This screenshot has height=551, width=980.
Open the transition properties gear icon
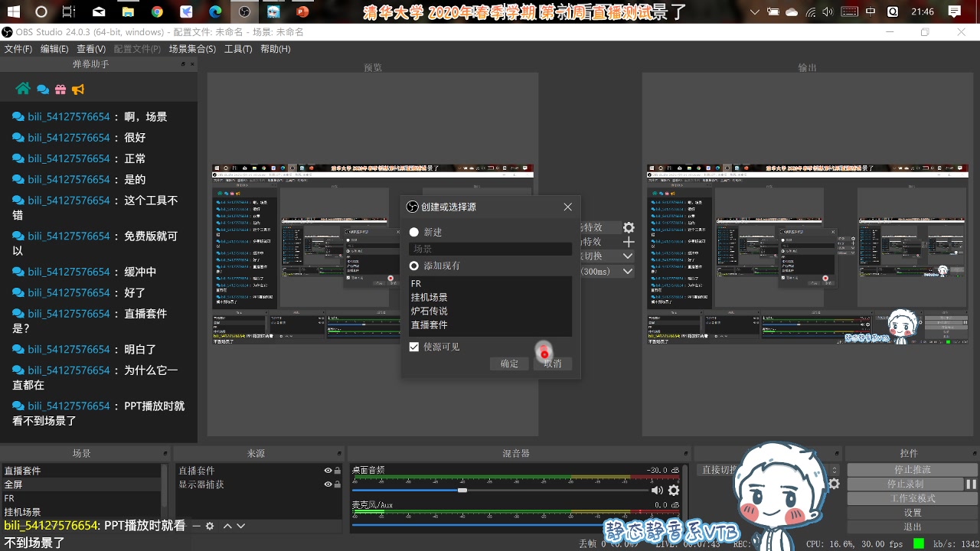click(629, 227)
